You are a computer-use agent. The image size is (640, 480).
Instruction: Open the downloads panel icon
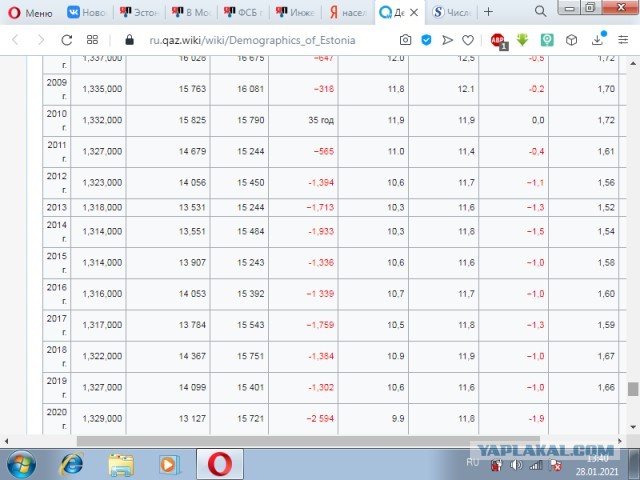coord(598,39)
